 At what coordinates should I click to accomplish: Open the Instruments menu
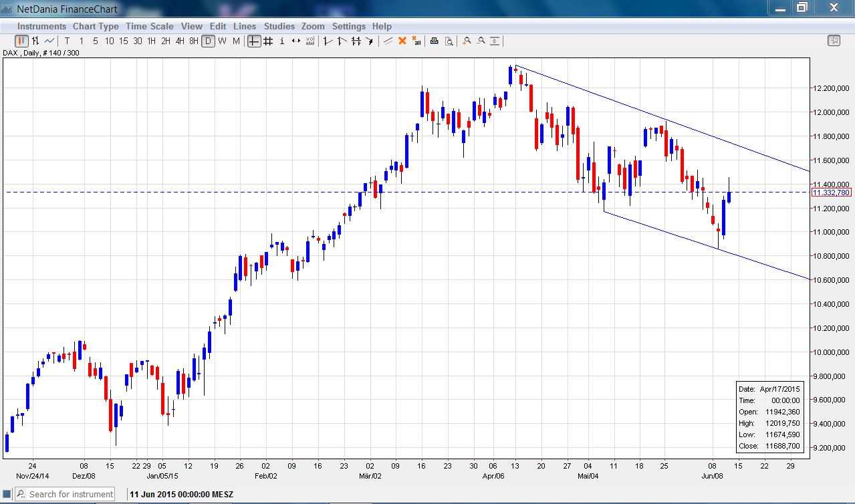tap(41, 26)
